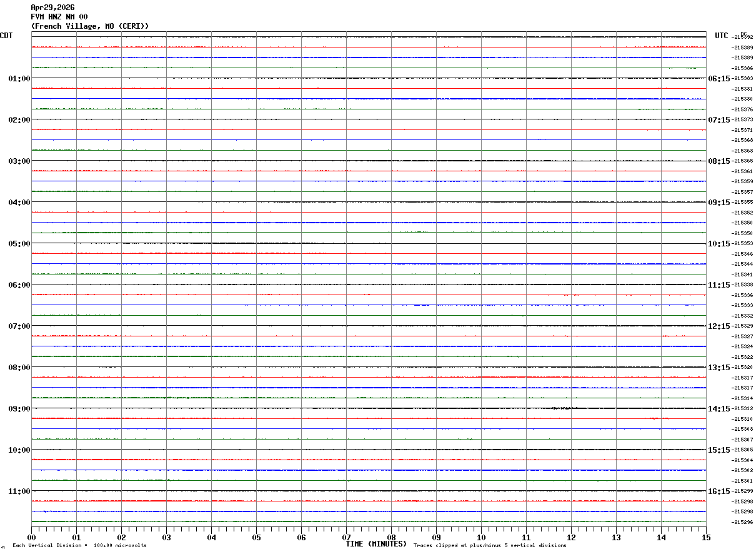Image resolution: width=756 pixels, height=554 pixels.
Task: Click minute tick label '15' on time axis
Action: click(706, 537)
